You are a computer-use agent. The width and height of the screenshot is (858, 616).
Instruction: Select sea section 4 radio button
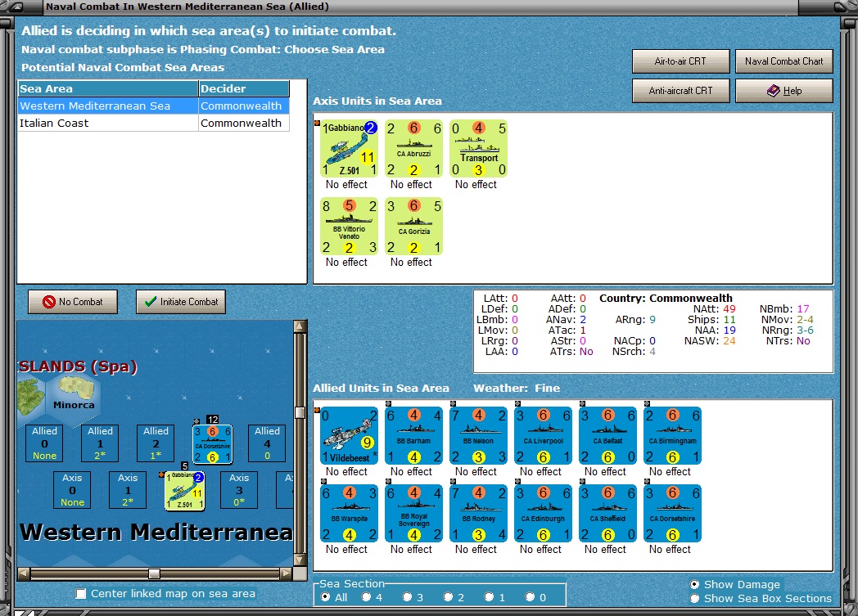click(366, 597)
